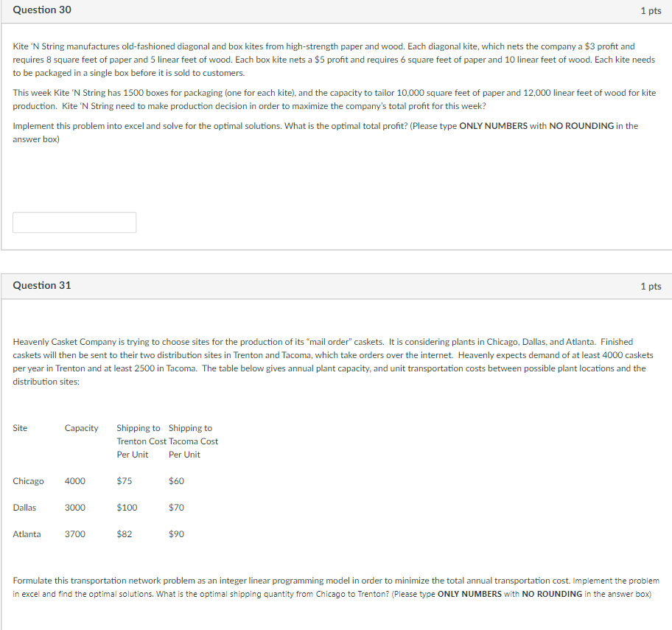Click the 'Shipping to Trenton Cost Per Unit' header
Viewport: 672px width, 630px height.
point(141,441)
